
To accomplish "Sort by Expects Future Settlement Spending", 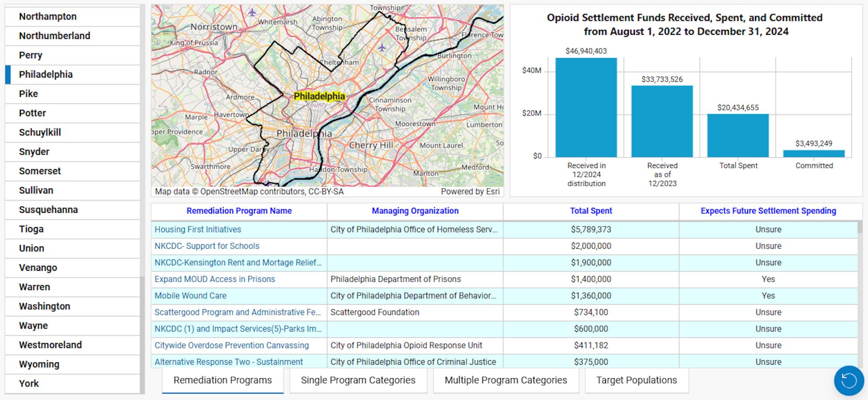I will pos(768,211).
